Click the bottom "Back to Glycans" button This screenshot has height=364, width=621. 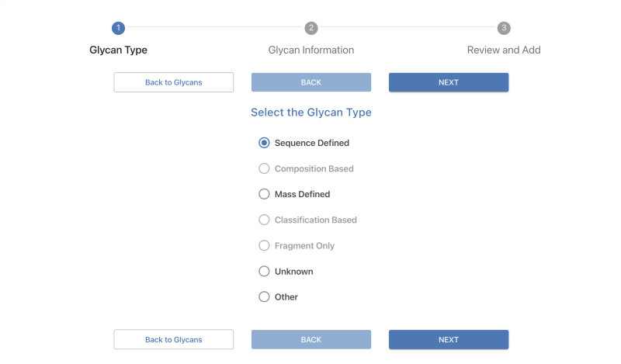click(174, 339)
